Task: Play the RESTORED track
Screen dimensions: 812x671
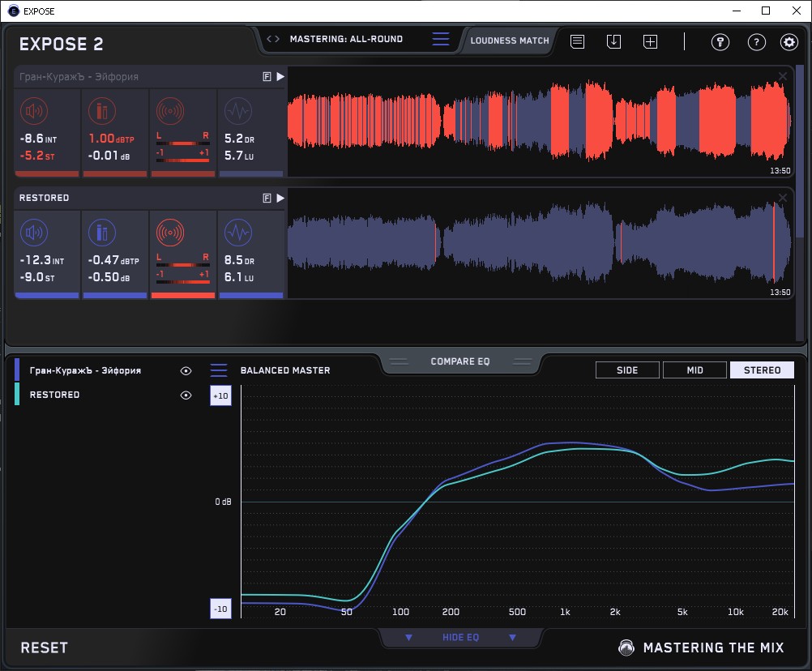Action: coord(280,198)
